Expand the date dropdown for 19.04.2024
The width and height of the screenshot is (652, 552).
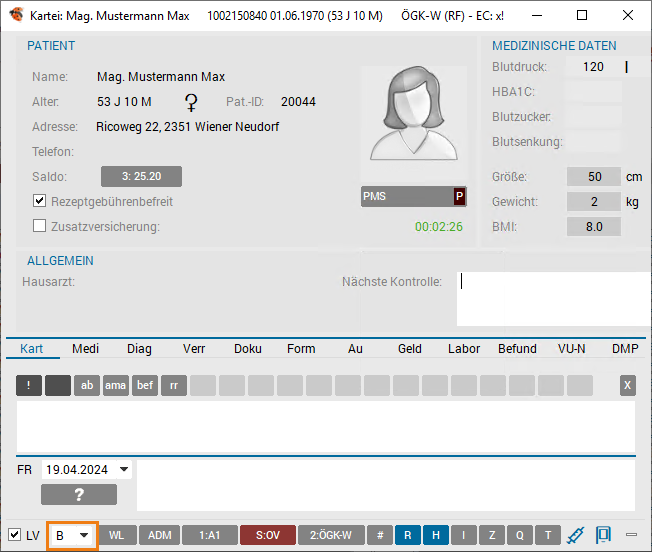[123, 469]
